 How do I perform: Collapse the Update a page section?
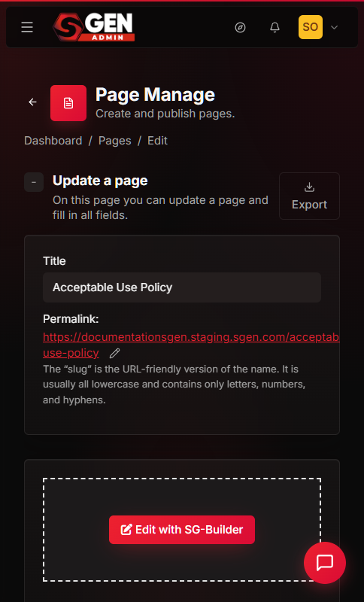[x=34, y=182]
